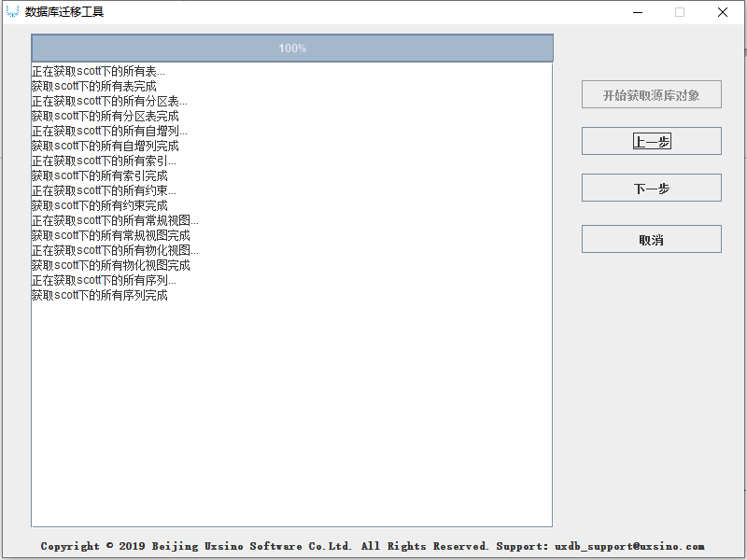Select log line 正在获取scott下的所有表...
The height and width of the screenshot is (560, 747).
(x=98, y=72)
